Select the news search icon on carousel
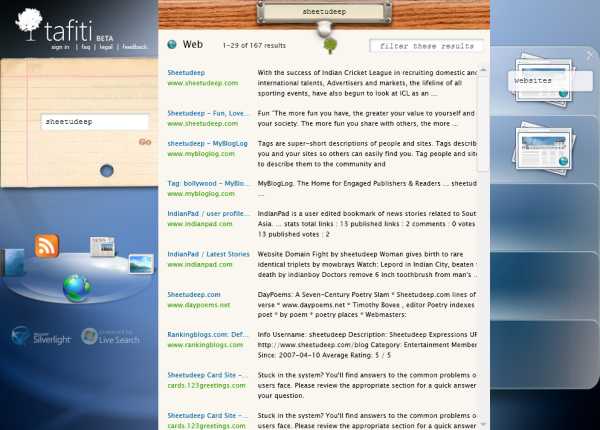The width and height of the screenshot is (600, 430). click(x=102, y=246)
